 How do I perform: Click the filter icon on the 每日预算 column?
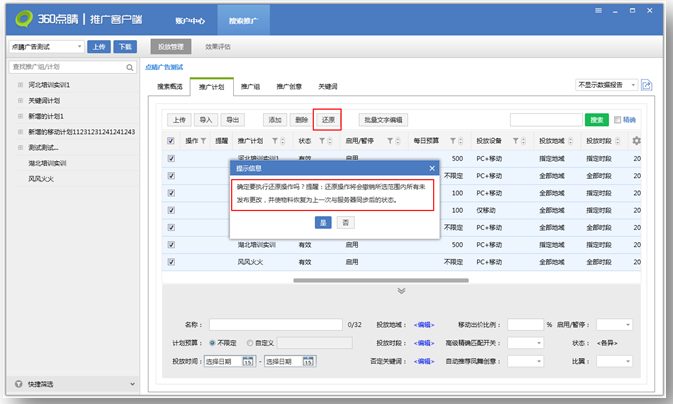[452, 141]
